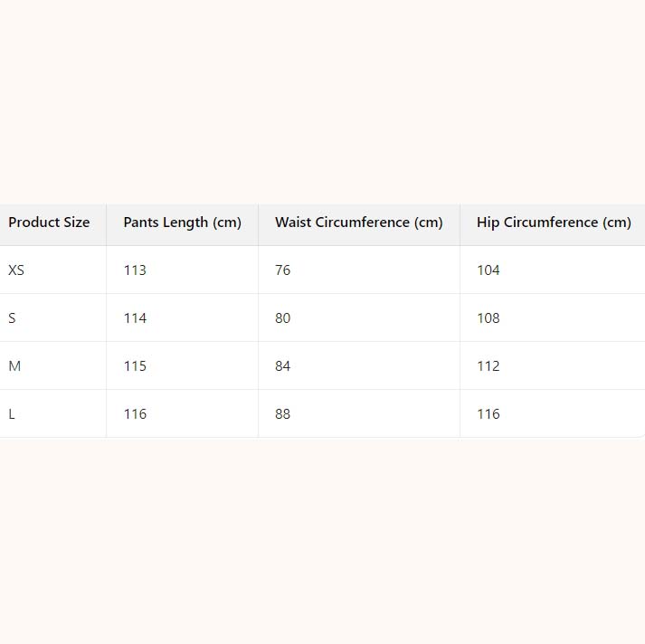Click the hip value 112
This screenshot has height=644, width=645.
(488, 366)
